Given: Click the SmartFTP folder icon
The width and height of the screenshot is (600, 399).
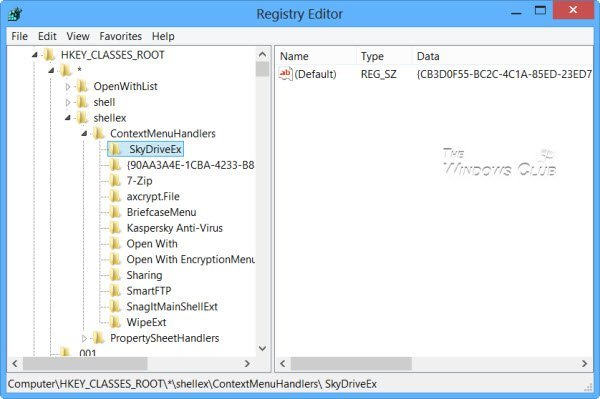Looking at the screenshot, I should pyautogui.click(x=115, y=291).
